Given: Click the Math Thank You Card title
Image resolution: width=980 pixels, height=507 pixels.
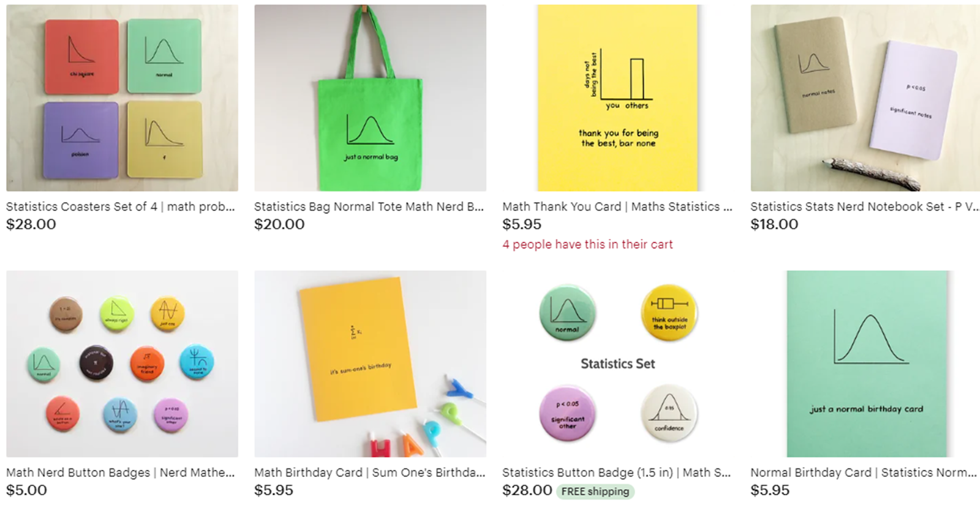Looking at the screenshot, I should tap(617, 207).
